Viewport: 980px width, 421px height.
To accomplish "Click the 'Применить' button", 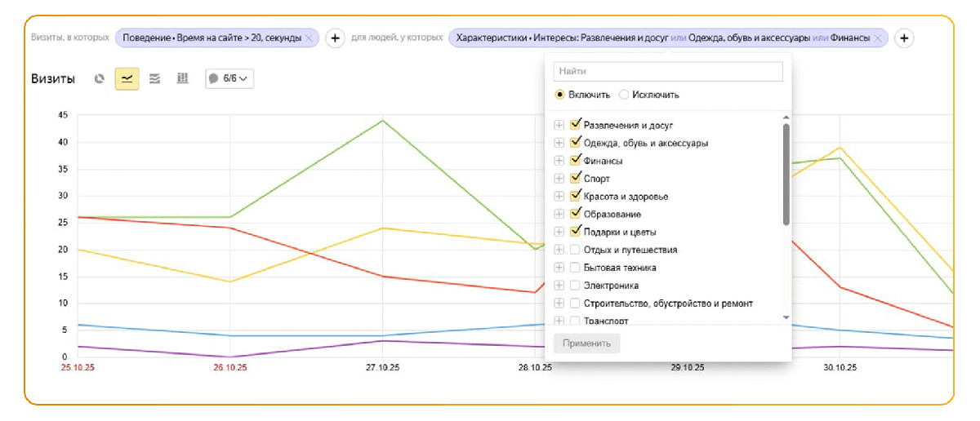I will (586, 343).
